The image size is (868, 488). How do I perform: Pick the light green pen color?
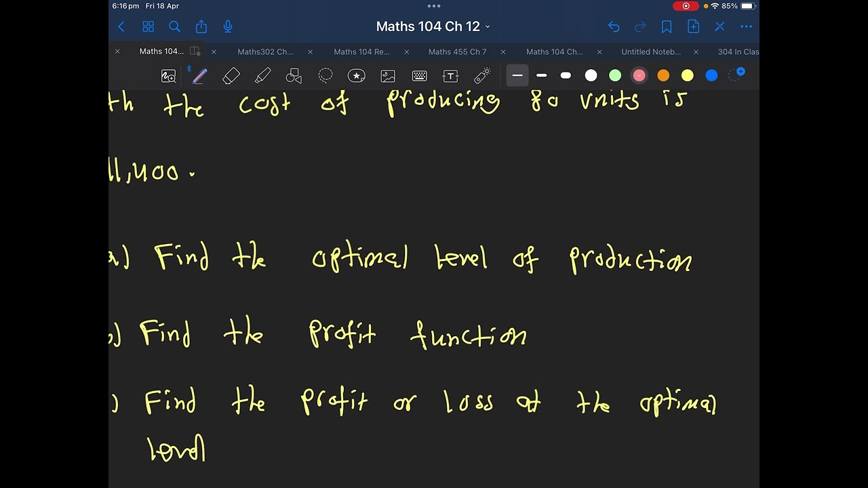615,75
